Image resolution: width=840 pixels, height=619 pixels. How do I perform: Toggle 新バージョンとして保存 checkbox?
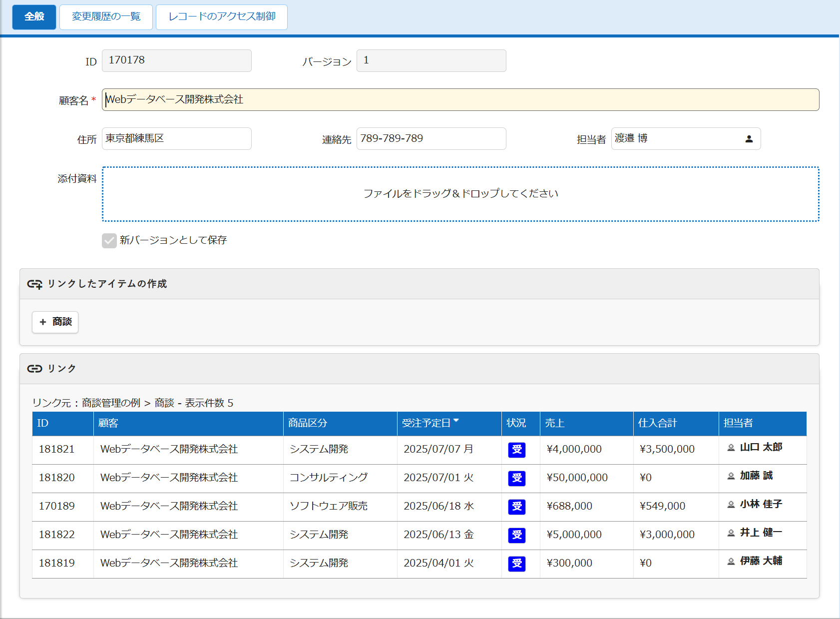tap(109, 241)
